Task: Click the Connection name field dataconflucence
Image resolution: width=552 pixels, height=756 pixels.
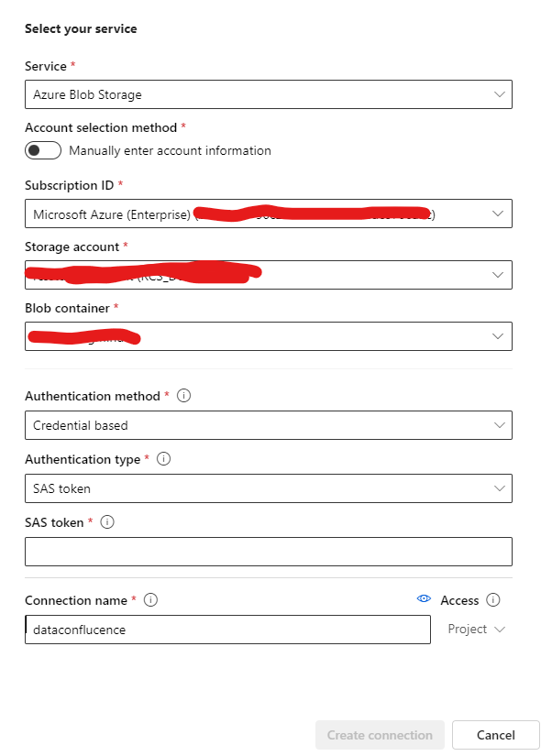Action: tap(227, 630)
